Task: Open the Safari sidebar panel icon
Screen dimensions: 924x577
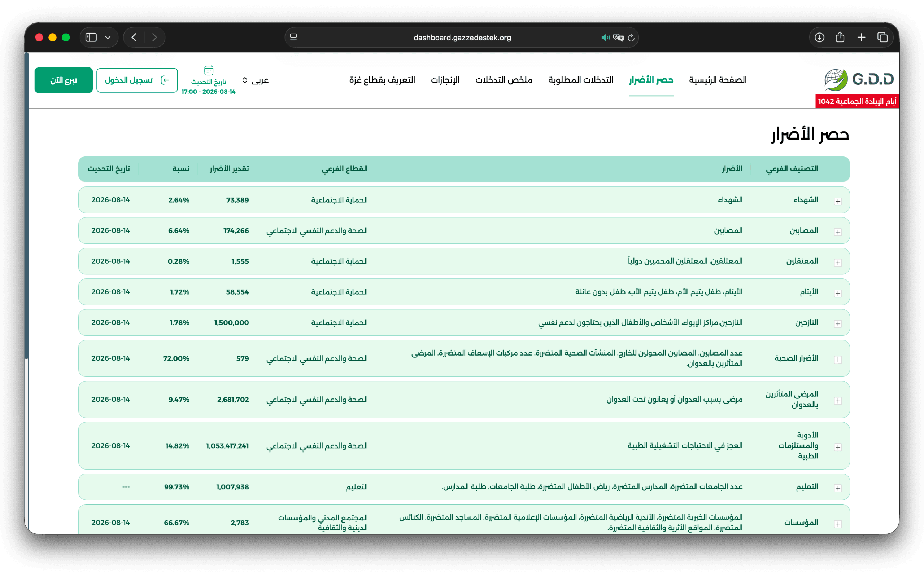Action: [x=91, y=38]
